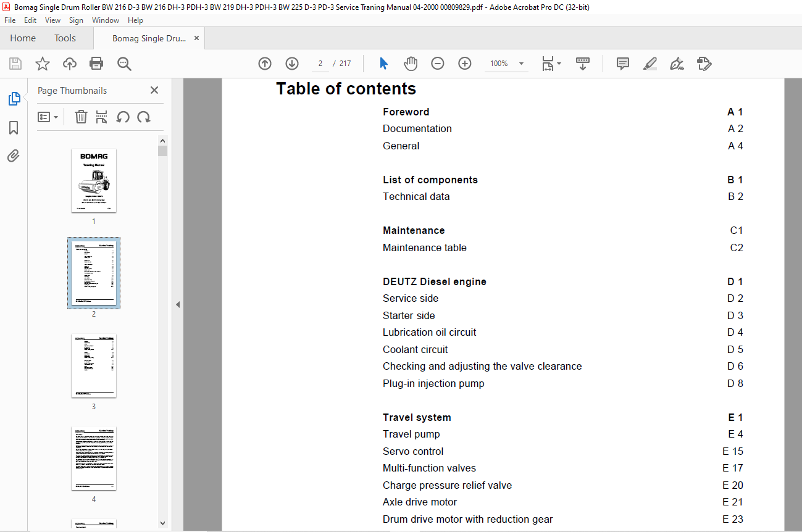This screenshot has width=802, height=532.
Task: Click the Foreword contents entry
Action: 406,112
